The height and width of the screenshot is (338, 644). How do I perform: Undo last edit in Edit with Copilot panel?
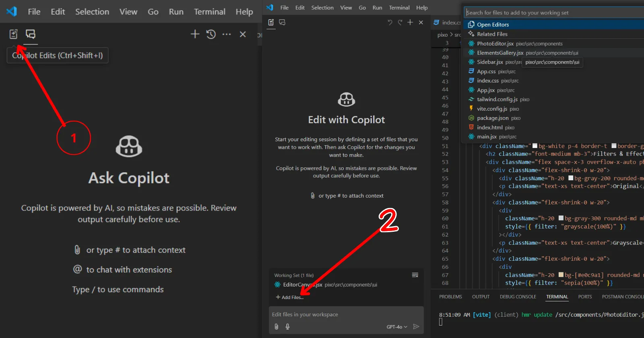390,23
